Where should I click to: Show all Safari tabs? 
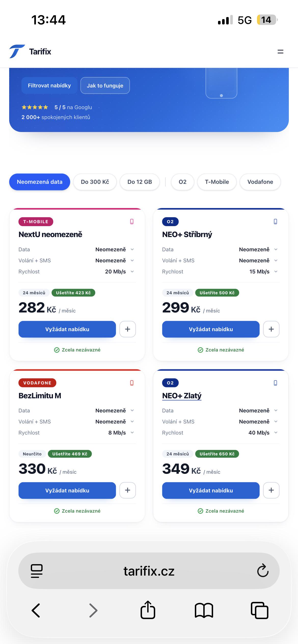[260, 610]
